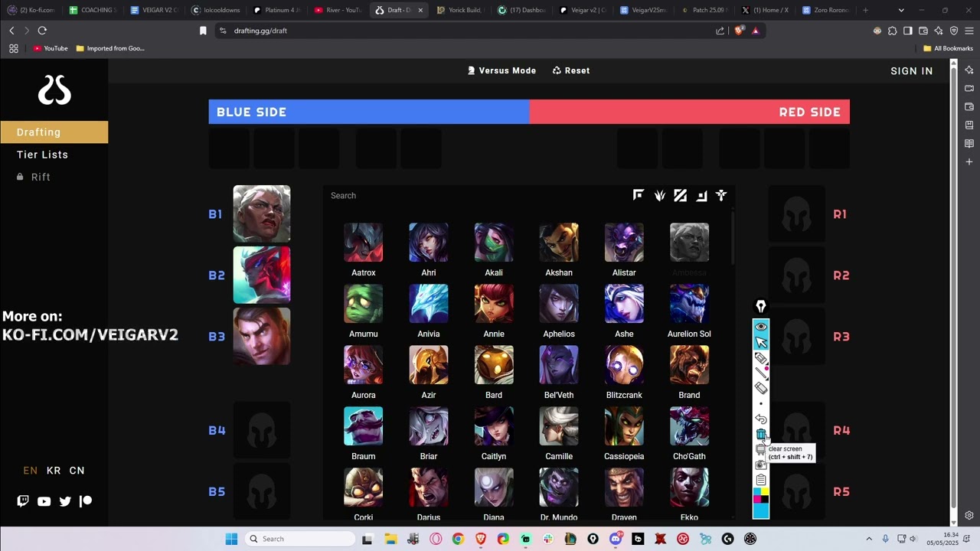Filter champions by support role icon
This screenshot has height=551, width=980.
(721, 196)
